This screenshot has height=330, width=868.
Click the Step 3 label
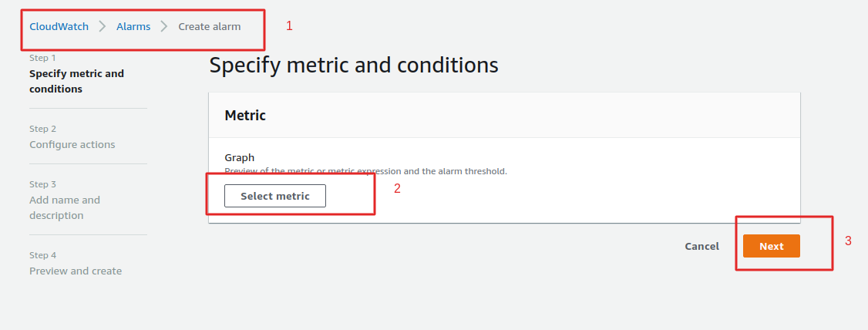tap(42, 184)
